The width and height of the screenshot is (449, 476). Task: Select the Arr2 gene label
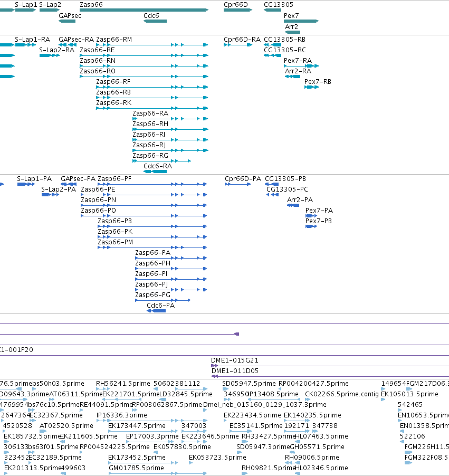coord(291,27)
